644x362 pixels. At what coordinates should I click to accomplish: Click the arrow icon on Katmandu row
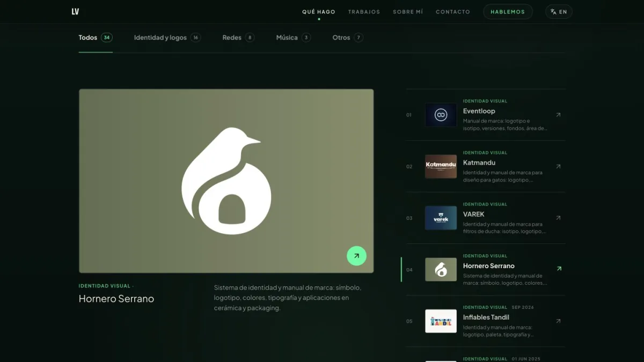[558, 166]
